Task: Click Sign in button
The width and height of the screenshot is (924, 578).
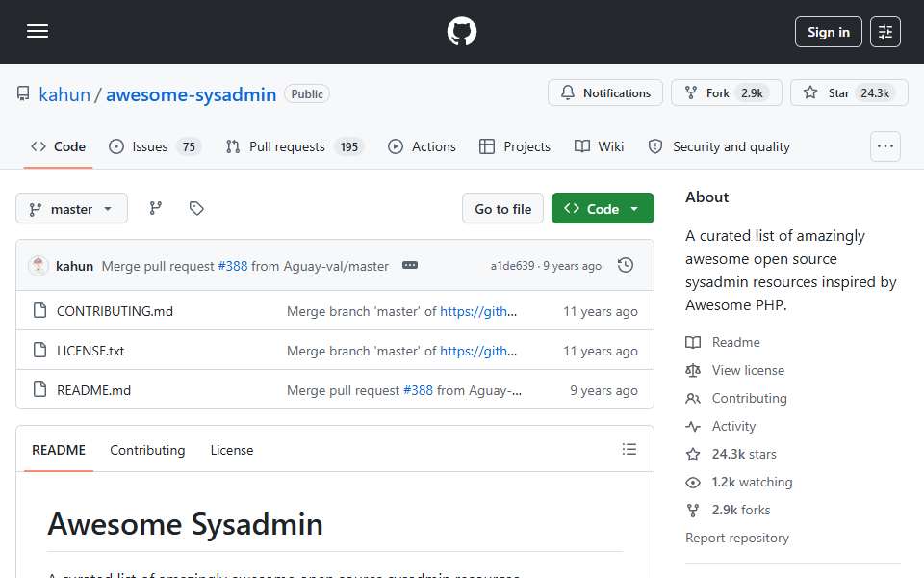Action: pyautogui.click(x=828, y=32)
